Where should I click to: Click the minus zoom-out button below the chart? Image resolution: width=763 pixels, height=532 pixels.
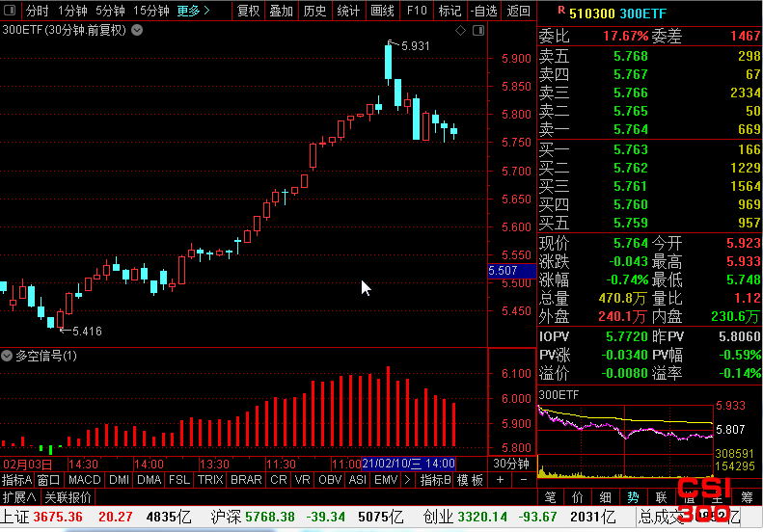[x=524, y=480]
